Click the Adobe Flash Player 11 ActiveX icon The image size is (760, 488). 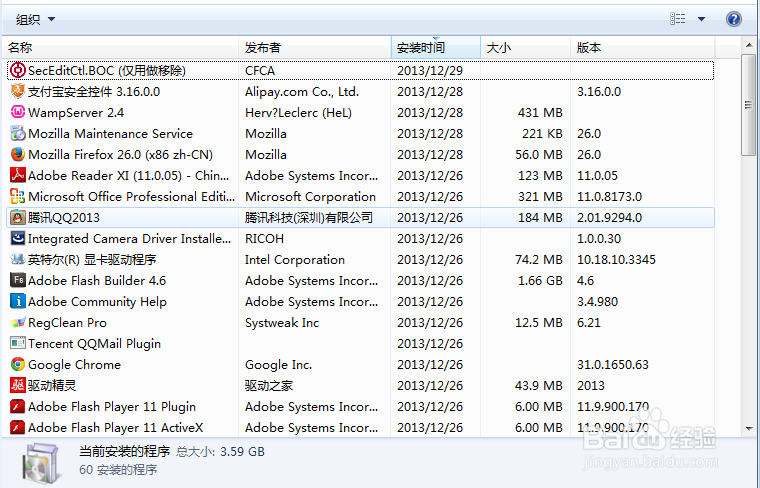point(18,427)
